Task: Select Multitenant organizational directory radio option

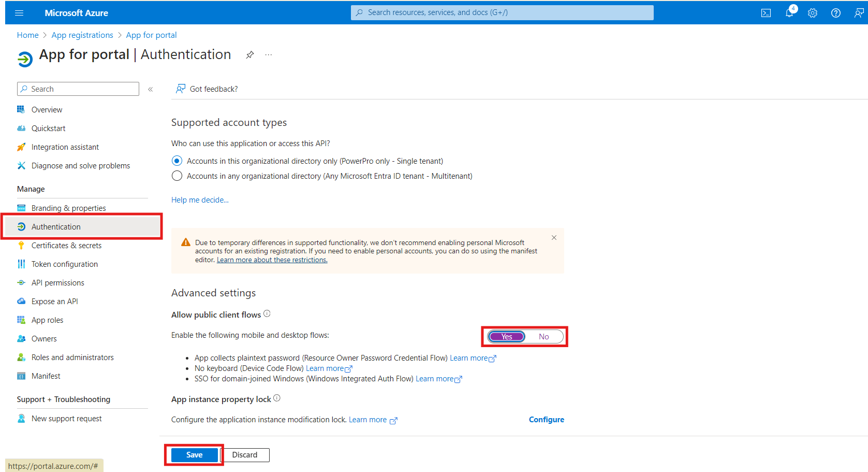Action: click(x=177, y=176)
